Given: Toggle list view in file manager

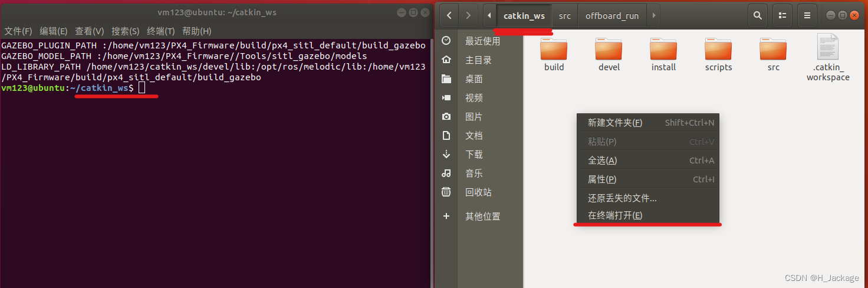Looking at the screenshot, I should (782, 16).
